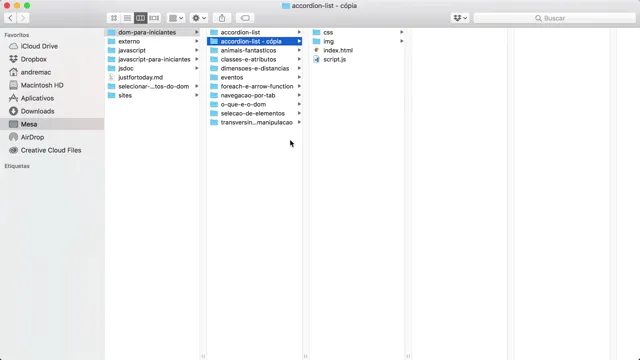Viewport: 640px width, 360px height.
Task: Click the Buscar search field
Action: click(554, 18)
